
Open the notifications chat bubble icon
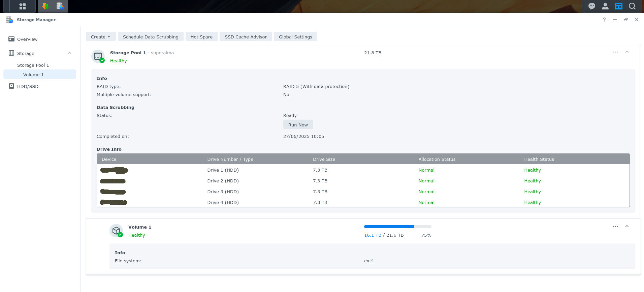[x=591, y=6]
